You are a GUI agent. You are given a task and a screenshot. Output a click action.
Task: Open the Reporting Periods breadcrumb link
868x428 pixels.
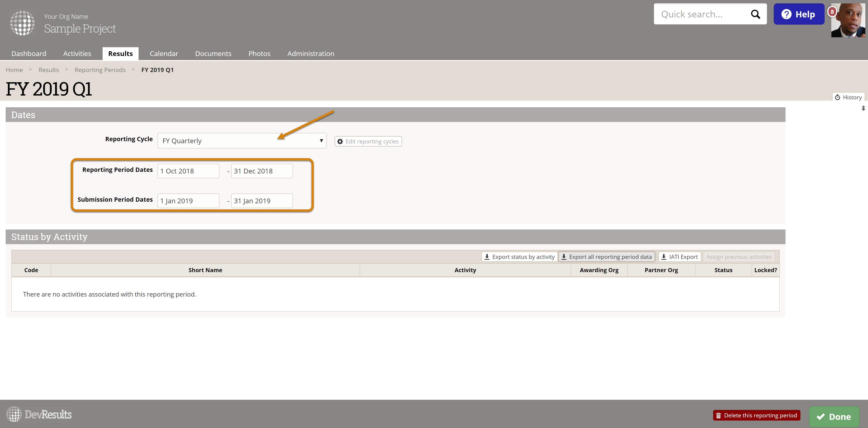[x=100, y=70]
